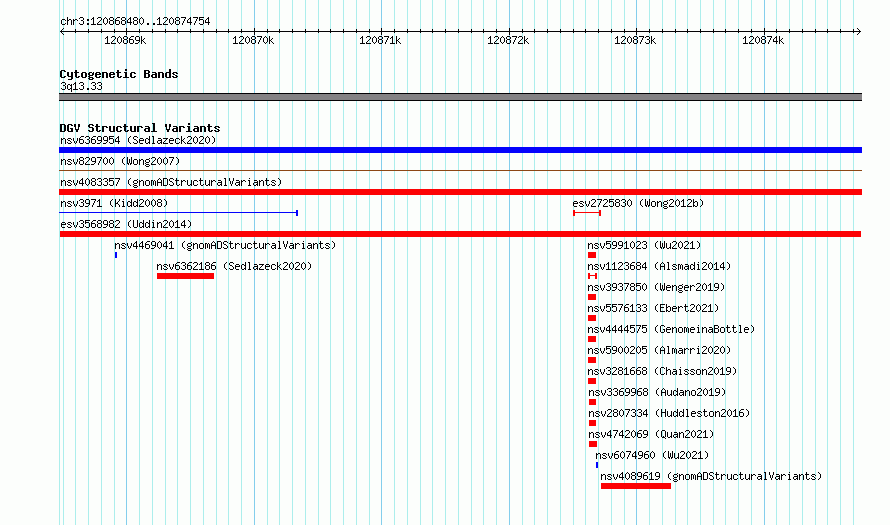The height and width of the screenshot is (525, 890).
Task: Open nsv3971 (Kidd2008) label
Action: coord(114,203)
